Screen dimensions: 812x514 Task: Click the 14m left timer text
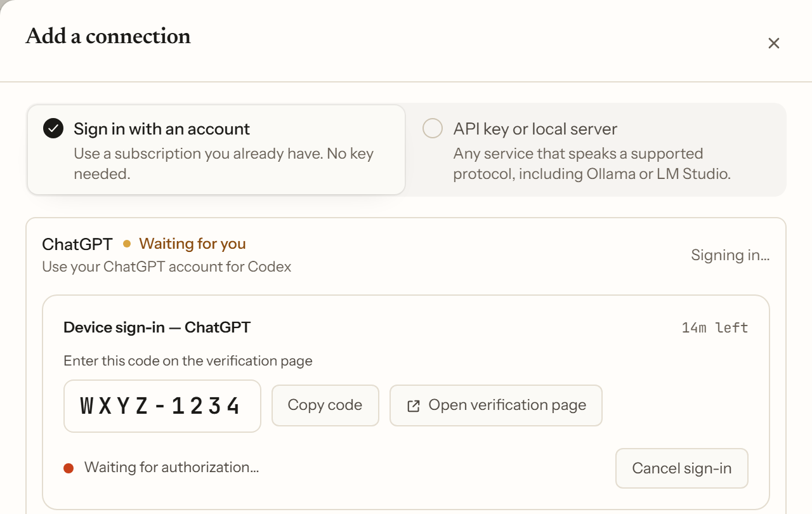[715, 328]
